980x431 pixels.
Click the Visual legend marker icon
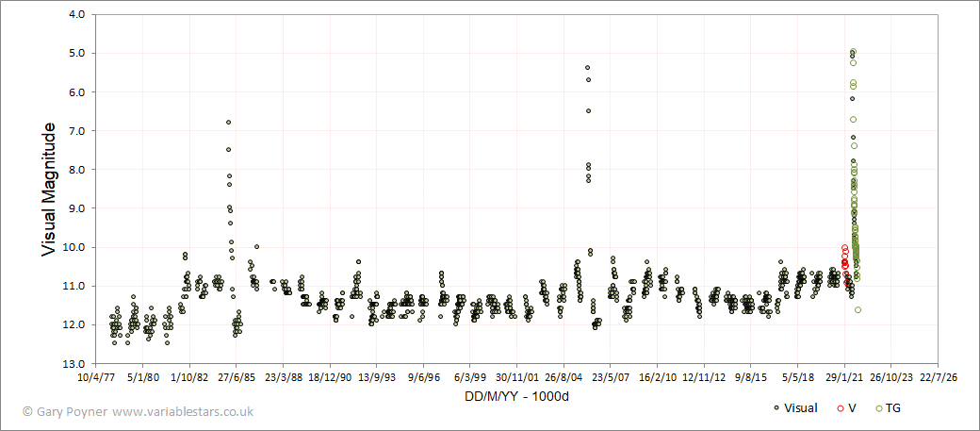pos(776,408)
